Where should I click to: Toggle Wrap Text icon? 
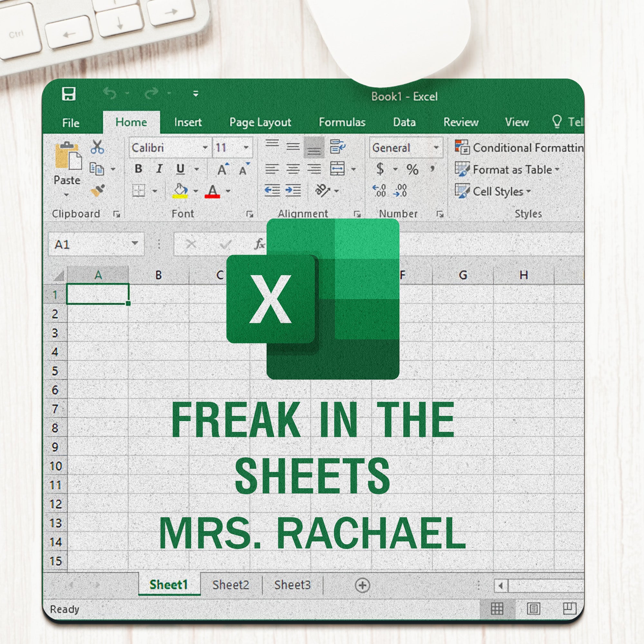click(x=337, y=147)
